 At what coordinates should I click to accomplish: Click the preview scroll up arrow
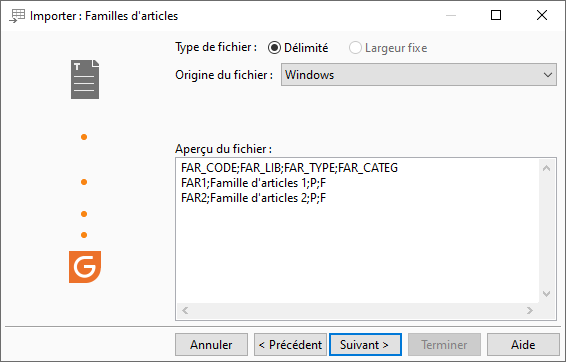[x=547, y=168]
